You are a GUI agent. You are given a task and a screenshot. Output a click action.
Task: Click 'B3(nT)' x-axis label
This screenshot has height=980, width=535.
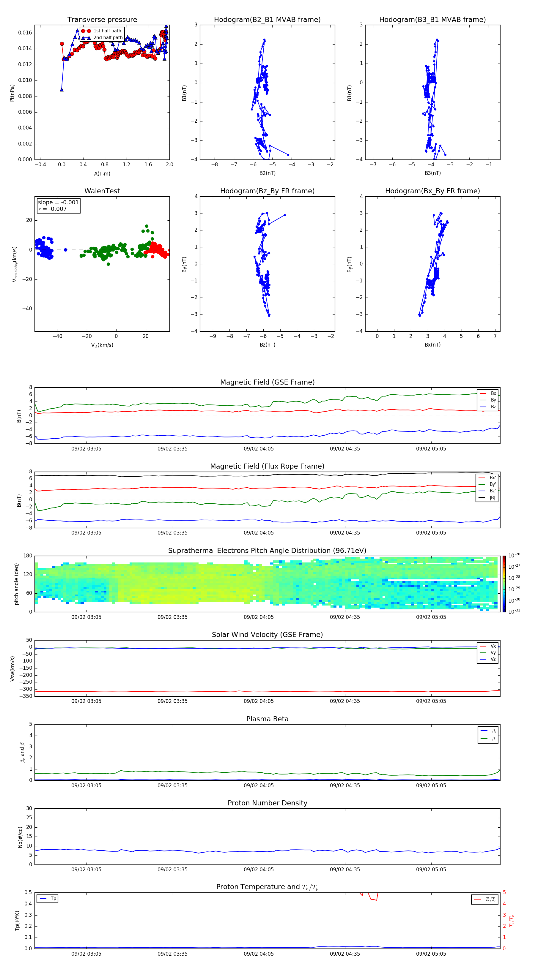pyautogui.click(x=432, y=173)
